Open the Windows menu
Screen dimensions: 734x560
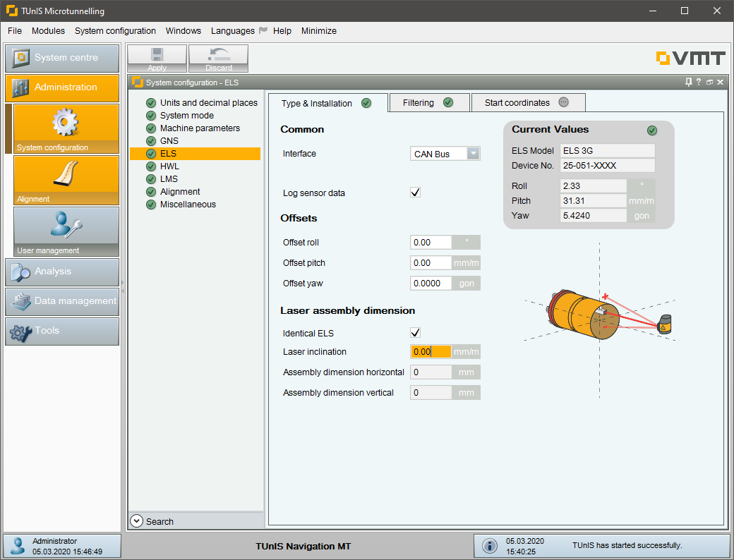[x=183, y=31]
